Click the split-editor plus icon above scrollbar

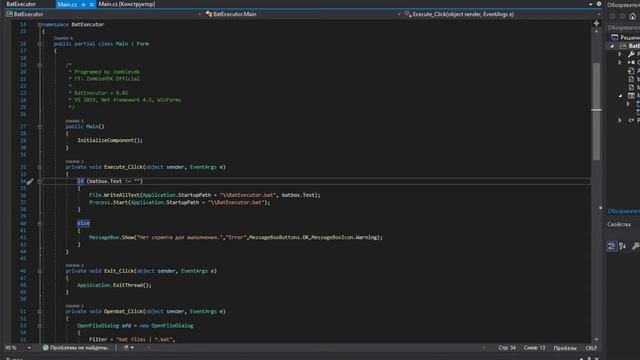596,24
